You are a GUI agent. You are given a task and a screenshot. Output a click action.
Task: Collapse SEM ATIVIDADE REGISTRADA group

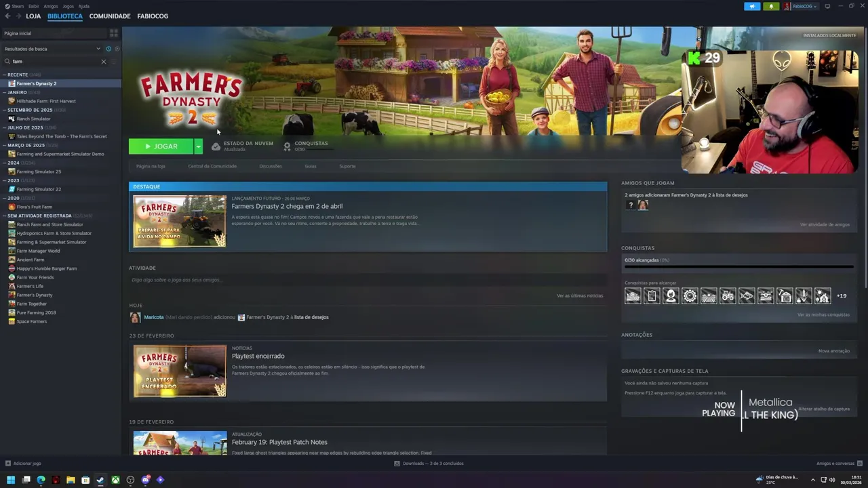click(x=4, y=216)
